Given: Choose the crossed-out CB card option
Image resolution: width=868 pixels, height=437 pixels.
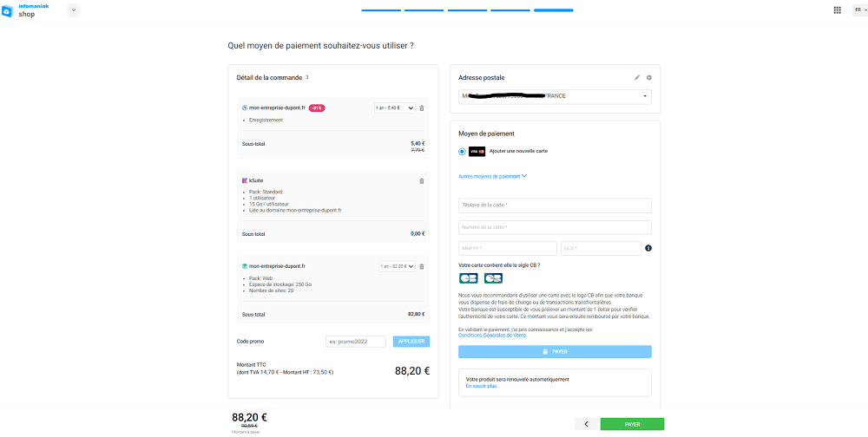Looking at the screenshot, I should pos(493,278).
